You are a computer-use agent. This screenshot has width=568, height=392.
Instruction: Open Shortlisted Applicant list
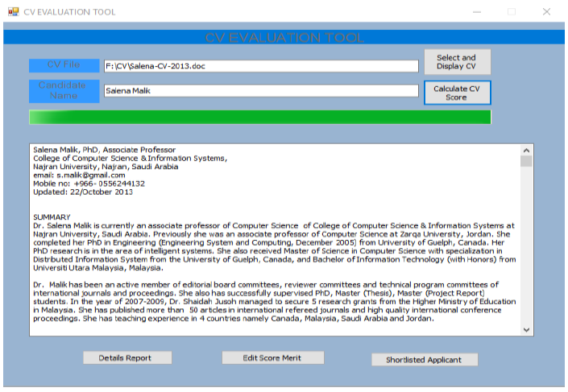425,360
